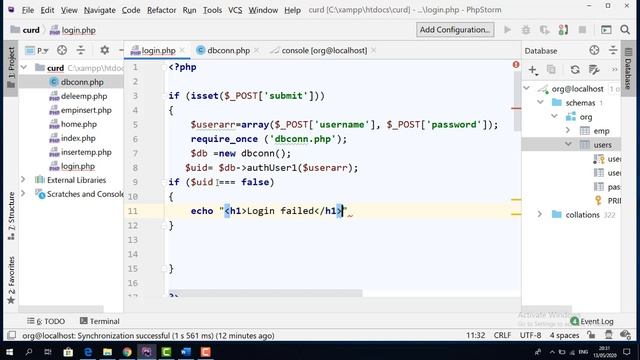Open the Terminal tool window
The image size is (640, 360).
(x=100, y=321)
